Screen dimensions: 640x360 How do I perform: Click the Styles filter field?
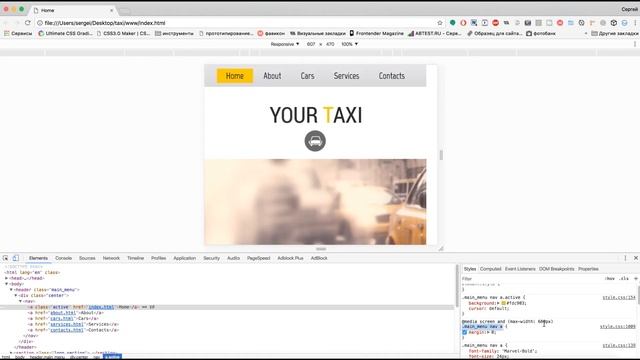531,278
